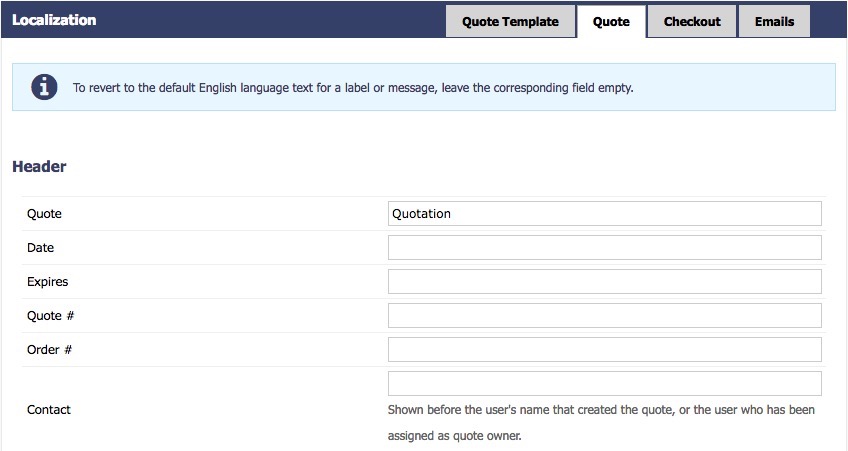Click the Date text field
Screen dimensions: 848x451
click(605, 248)
